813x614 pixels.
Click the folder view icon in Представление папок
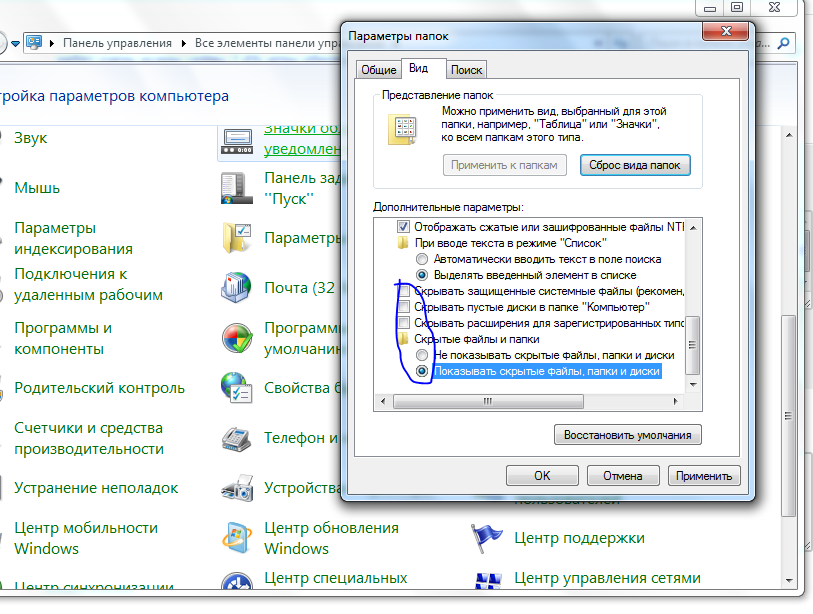pos(402,130)
